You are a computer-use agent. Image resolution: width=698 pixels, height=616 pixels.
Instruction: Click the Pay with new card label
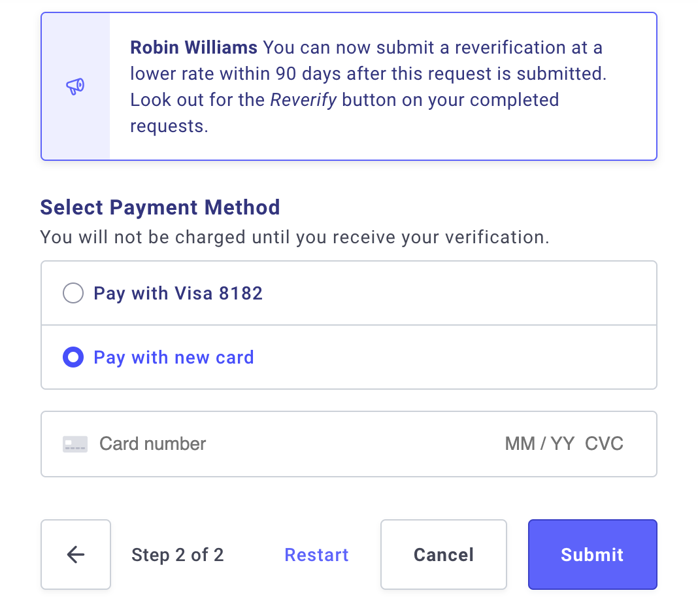click(174, 358)
